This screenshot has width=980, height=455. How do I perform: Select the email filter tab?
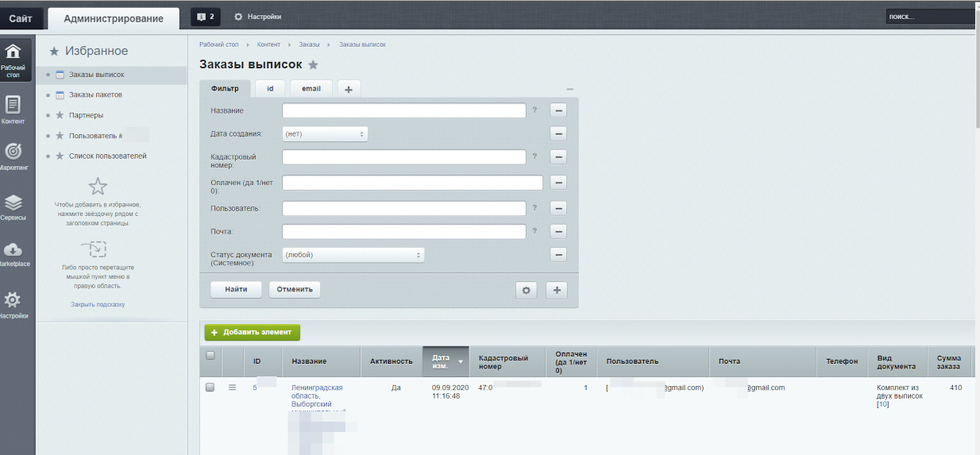pos(311,89)
